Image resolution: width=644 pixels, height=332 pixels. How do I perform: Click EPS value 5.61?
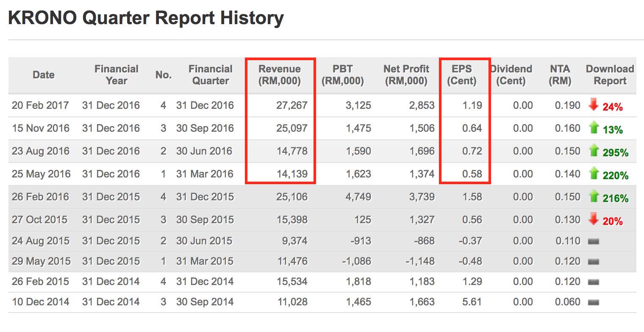pyautogui.click(x=472, y=302)
